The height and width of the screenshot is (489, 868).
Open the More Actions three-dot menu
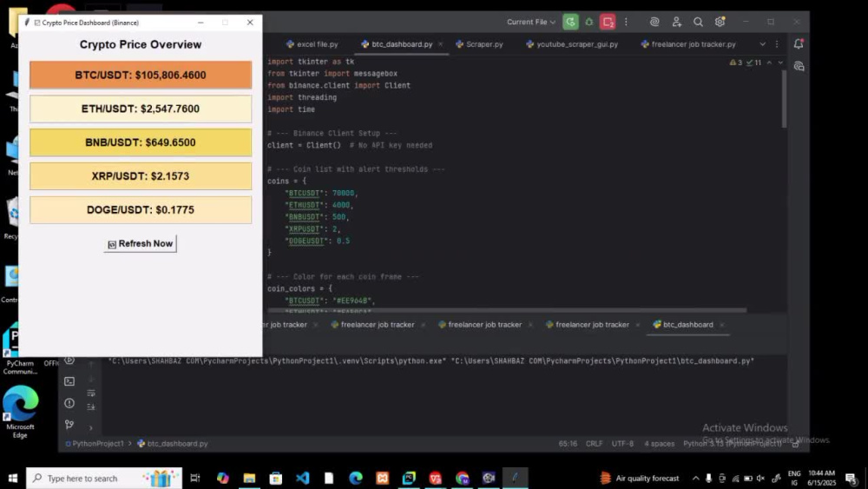(x=626, y=23)
